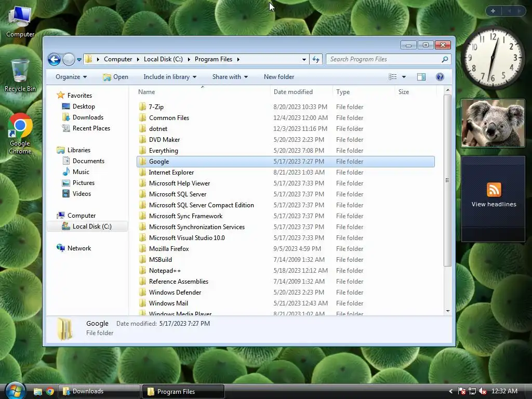Viewport: 532px width, 399px height.
Task: Select the Notepad++ folder
Action: tap(285, 270)
